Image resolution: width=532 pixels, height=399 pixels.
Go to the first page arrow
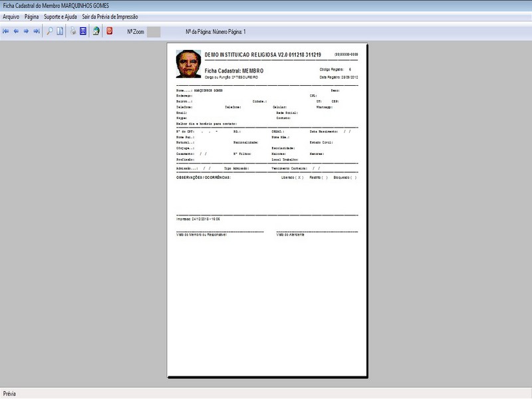6,31
